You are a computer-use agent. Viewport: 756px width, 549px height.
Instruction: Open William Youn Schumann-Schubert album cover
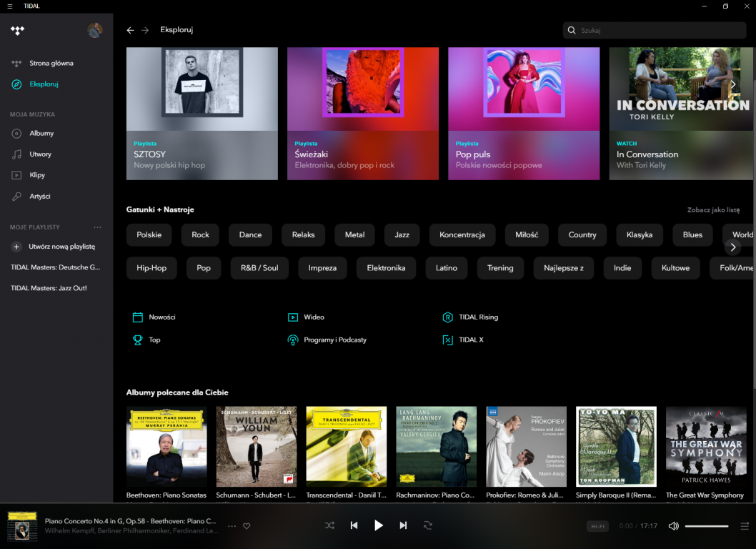257,447
